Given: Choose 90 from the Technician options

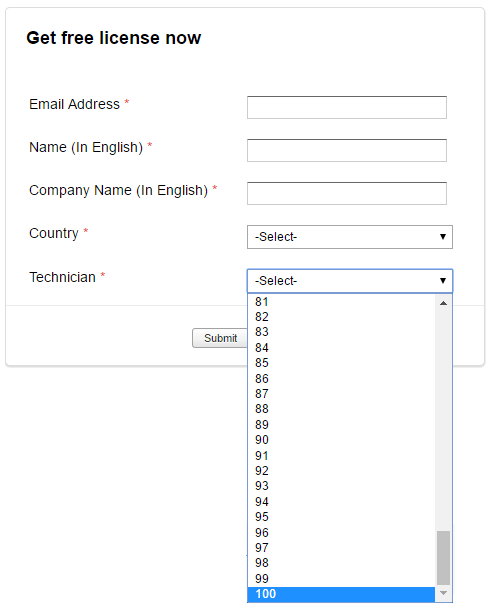Looking at the screenshot, I should (x=341, y=440).
